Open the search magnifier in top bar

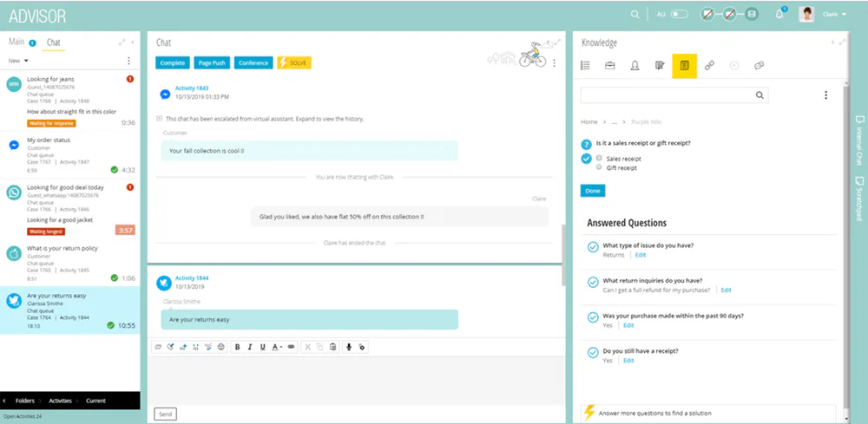[635, 15]
